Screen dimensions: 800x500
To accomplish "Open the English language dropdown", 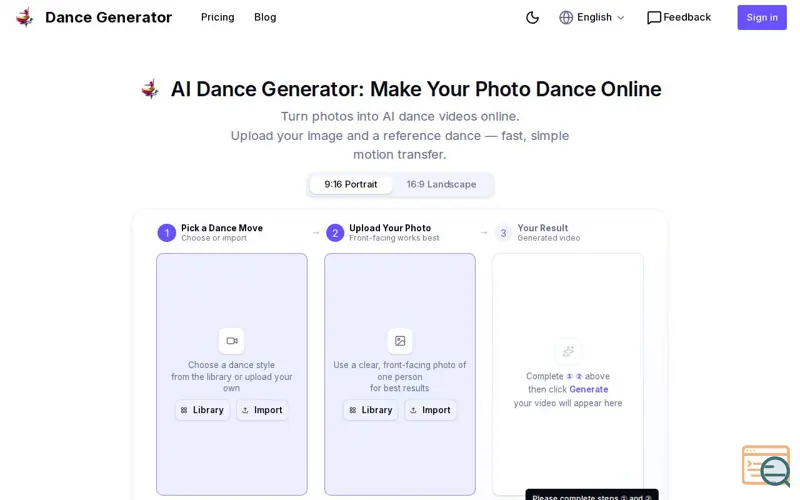I will (592, 17).
